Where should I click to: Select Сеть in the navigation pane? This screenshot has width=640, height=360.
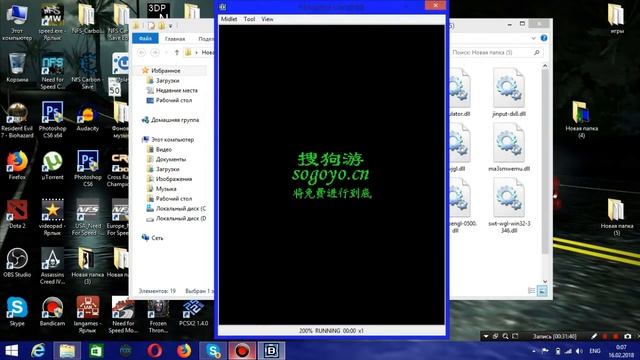(157, 238)
